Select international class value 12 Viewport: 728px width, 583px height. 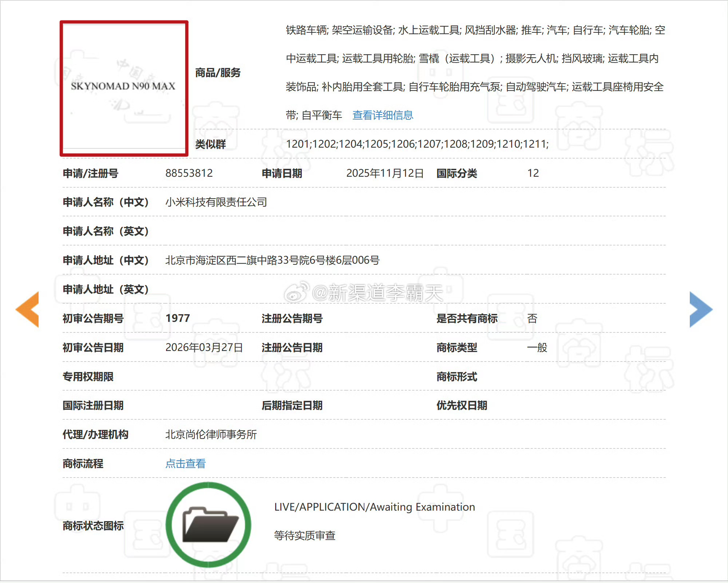pos(533,173)
